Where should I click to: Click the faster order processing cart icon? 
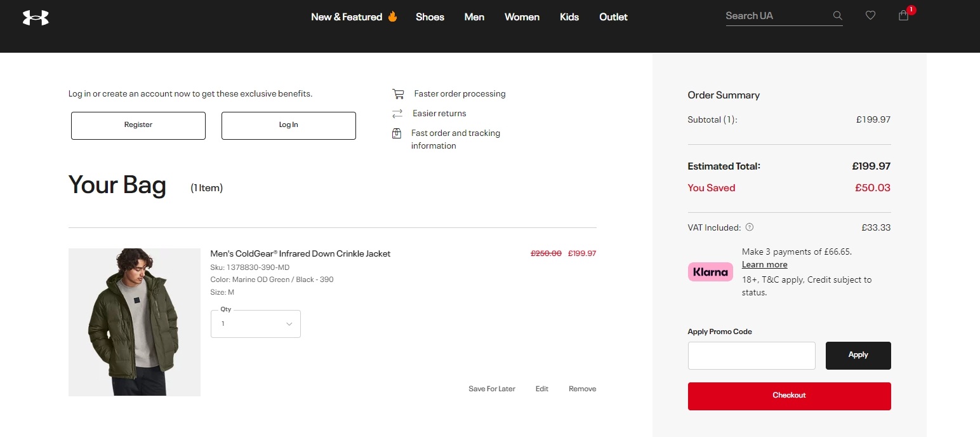[x=398, y=94]
